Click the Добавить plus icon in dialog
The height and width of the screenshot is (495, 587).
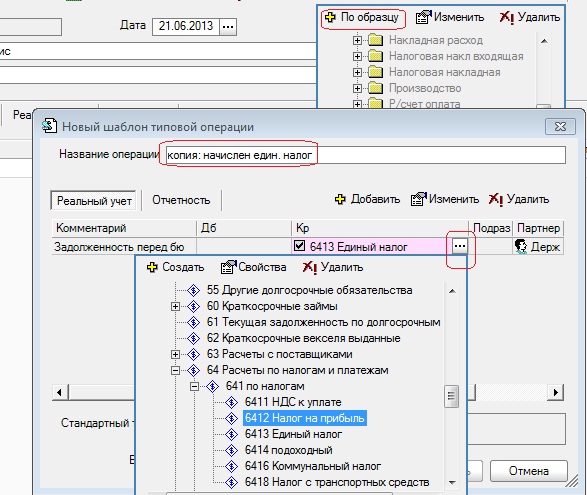point(340,199)
